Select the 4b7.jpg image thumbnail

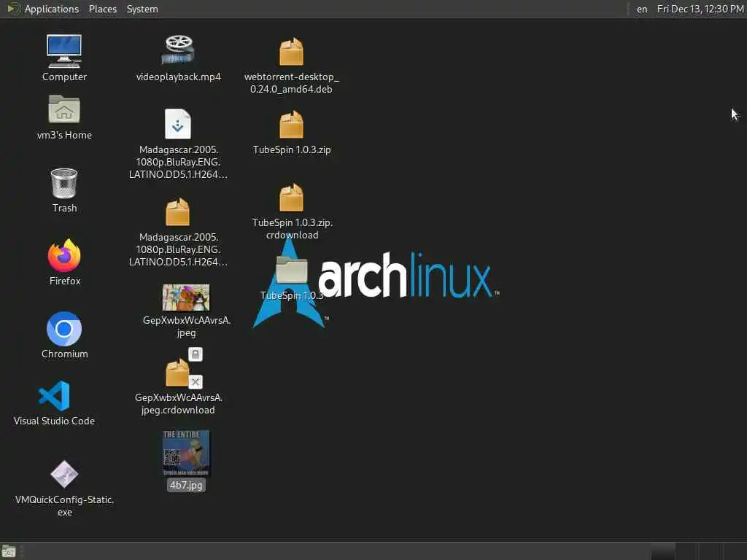[x=186, y=453]
